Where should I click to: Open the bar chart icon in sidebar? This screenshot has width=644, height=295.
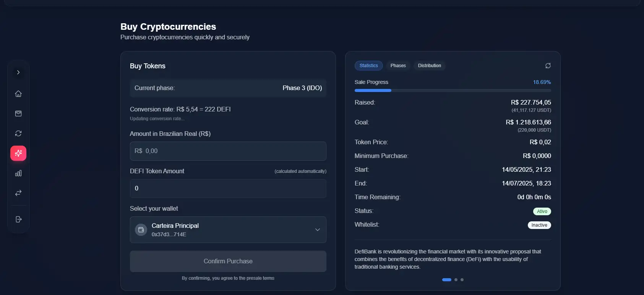[18, 173]
